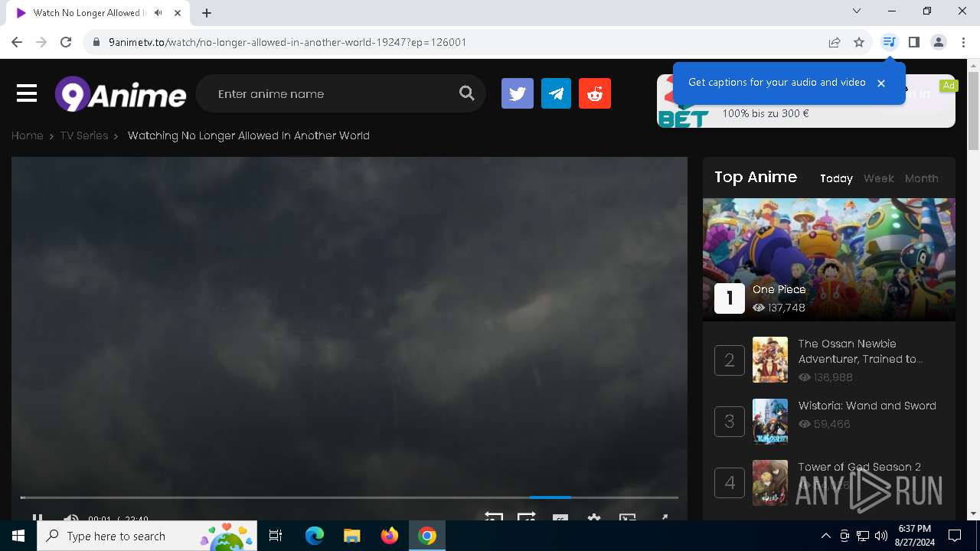Launch Firefox from the taskbar
Image resolution: width=980 pixels, height=551 pixels.
click(x=390, y=536)
